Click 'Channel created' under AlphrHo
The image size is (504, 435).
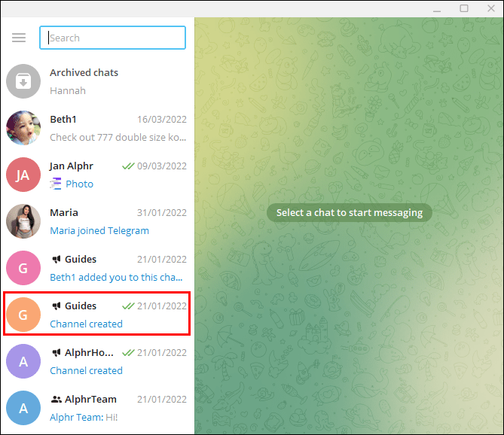[86, 370]
